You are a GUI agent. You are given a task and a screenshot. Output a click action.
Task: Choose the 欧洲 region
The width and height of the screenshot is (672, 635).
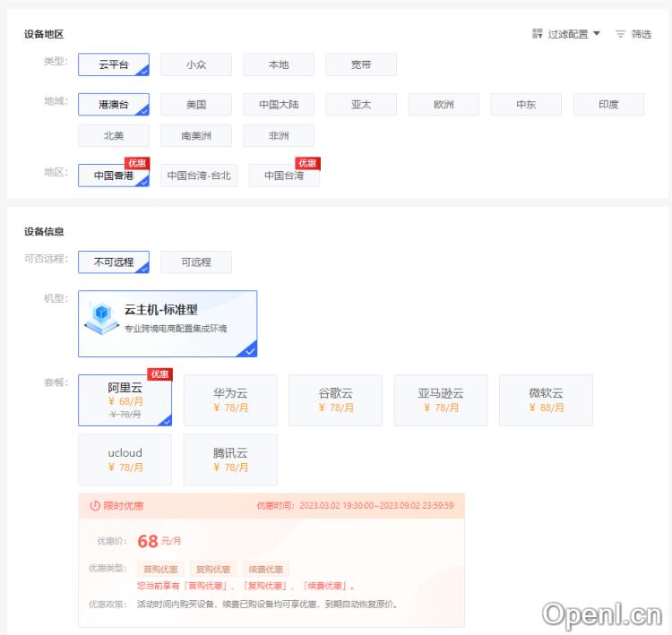(x=444, y=105)
